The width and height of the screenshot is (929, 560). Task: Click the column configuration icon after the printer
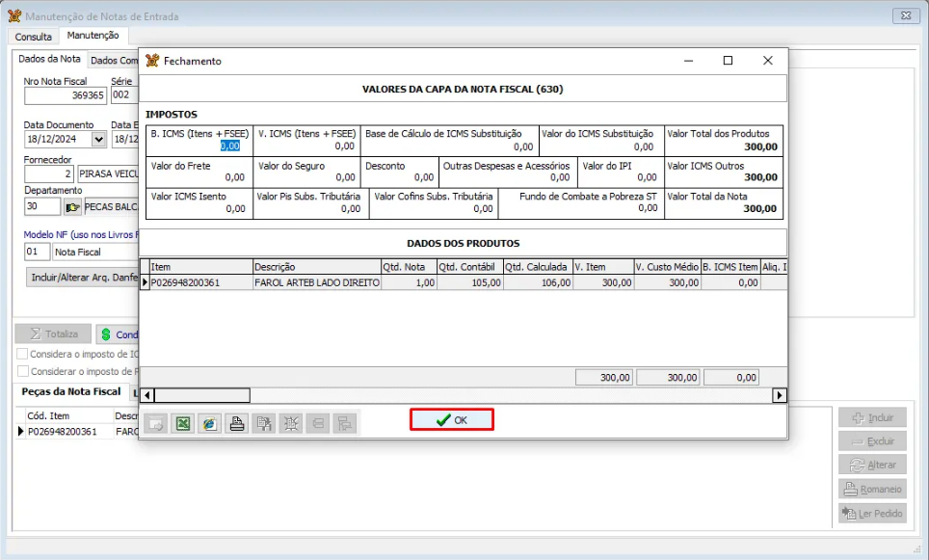click(263, 423)
